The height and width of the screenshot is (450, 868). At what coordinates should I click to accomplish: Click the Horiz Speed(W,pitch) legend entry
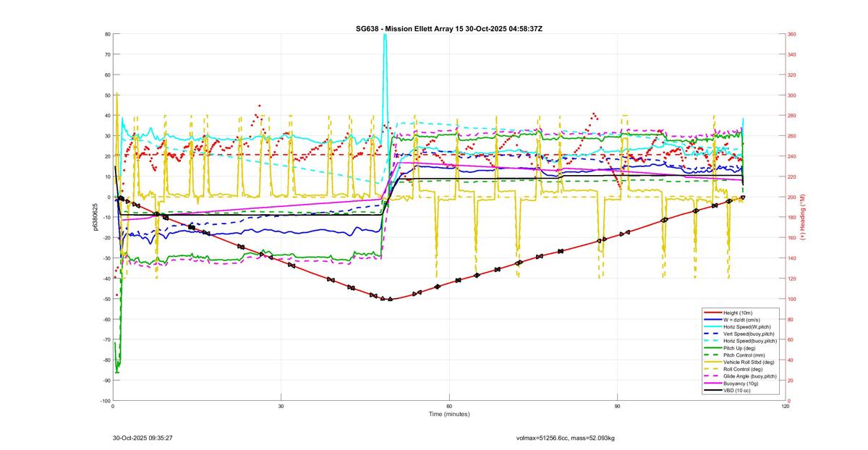744,326
